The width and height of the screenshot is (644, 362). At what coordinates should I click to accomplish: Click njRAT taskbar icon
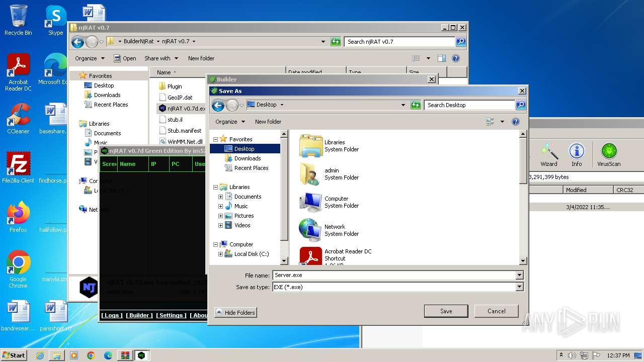click(x=141, y=355)
